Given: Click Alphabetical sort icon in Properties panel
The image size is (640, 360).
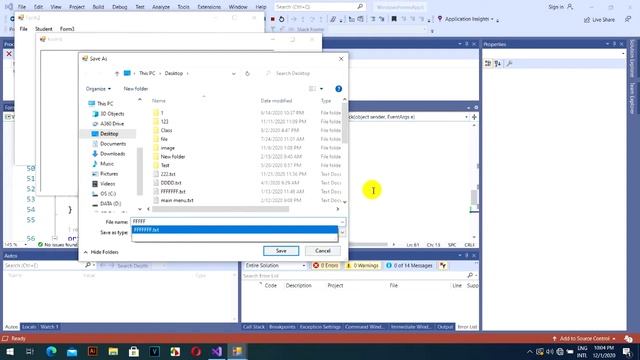Looking at the screenshot, I should [498, 64].
